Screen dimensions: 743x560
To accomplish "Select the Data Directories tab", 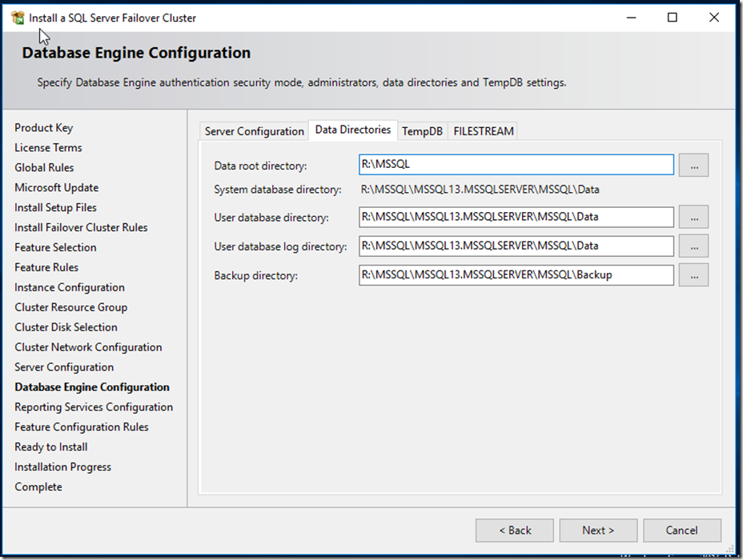I will (353, 130).
